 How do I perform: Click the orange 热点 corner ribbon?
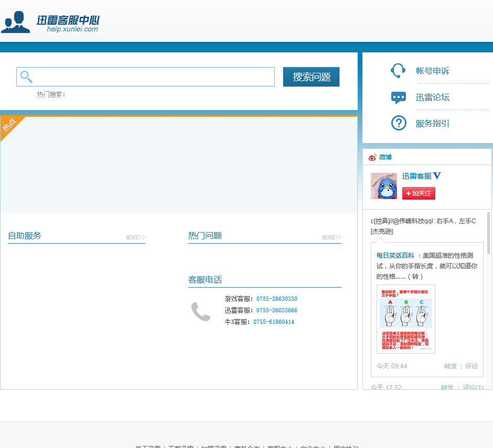click(9, 125)
